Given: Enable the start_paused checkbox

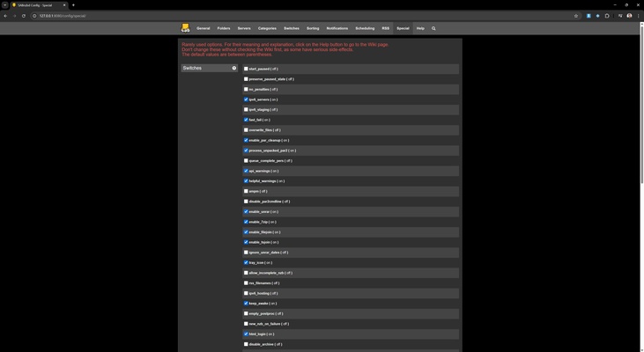Looking at the screenshot, I should coord(246,69).
